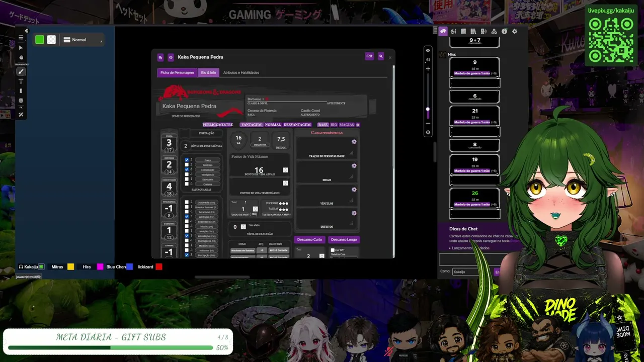644x362 pixels.
Task: Pop out the Kaka Pequena Pedra sheet
Action: click(160, 57)
